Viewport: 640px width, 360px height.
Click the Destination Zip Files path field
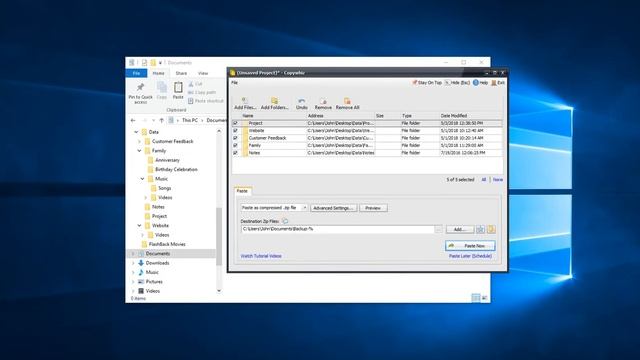337,229
